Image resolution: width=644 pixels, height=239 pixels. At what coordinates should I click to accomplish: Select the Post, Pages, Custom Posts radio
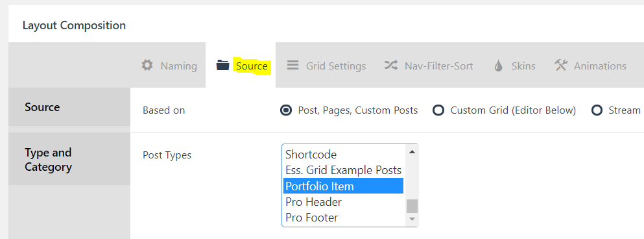click(286, 110)
